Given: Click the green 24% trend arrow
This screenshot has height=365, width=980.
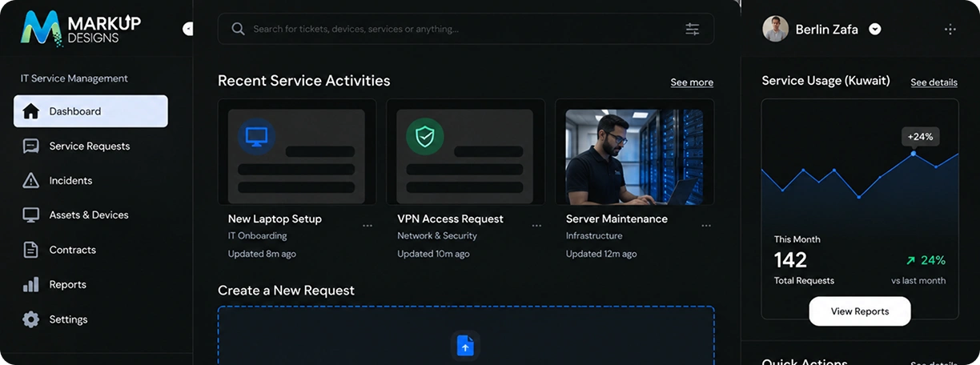Looking at the screenshot, I should (910, 261).
